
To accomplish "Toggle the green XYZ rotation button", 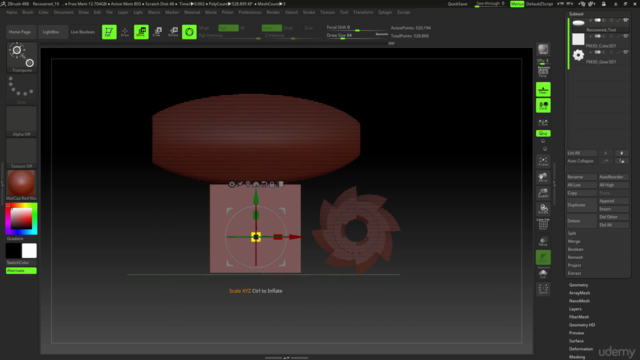I will (543, 133).
